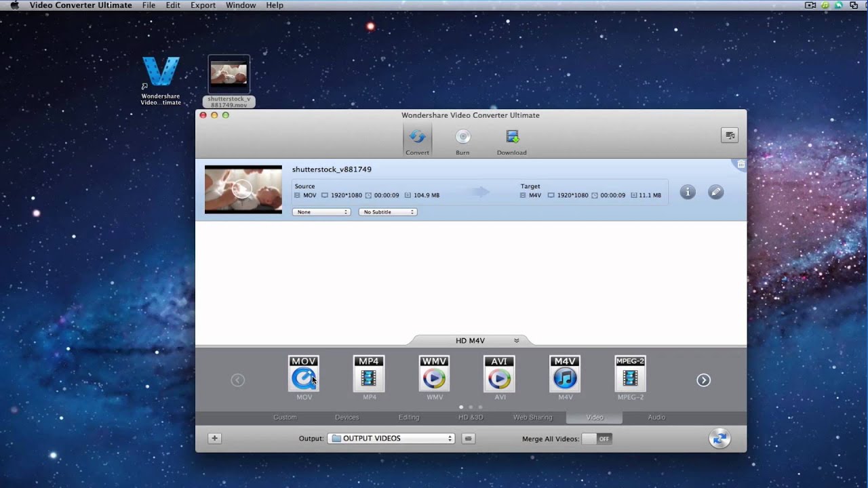Screen dimensions: 868x488
Task: Switch to the Web Sharing format tab
Action: 533,418
